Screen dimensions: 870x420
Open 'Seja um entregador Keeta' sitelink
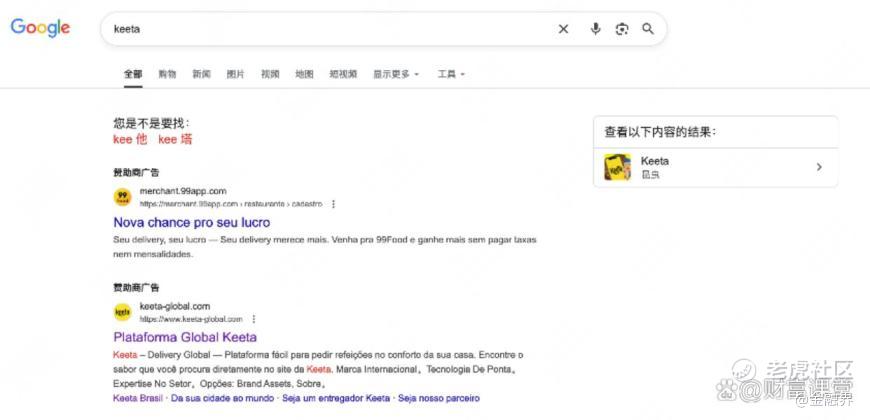tap(336, 398)
